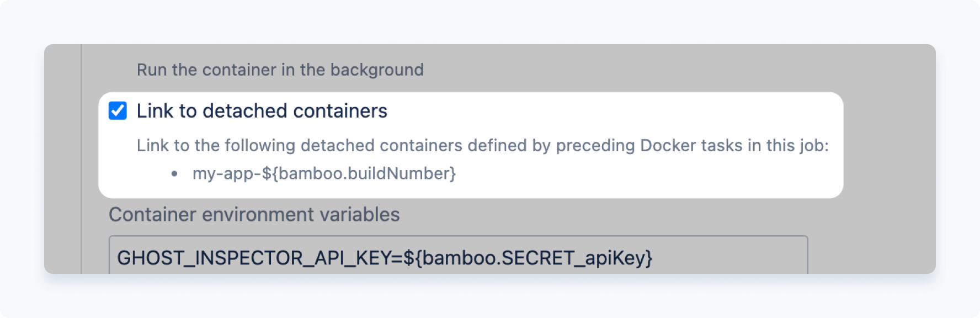Click inside the container environment variables input

coord(386,257)
